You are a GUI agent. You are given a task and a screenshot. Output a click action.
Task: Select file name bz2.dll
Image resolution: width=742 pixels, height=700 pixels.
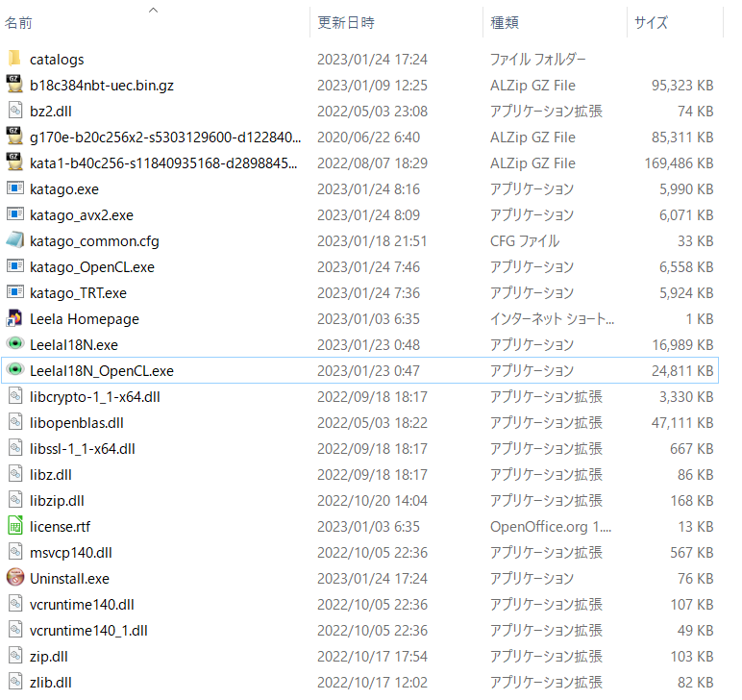pyautogui.click(x=51, y=112)
